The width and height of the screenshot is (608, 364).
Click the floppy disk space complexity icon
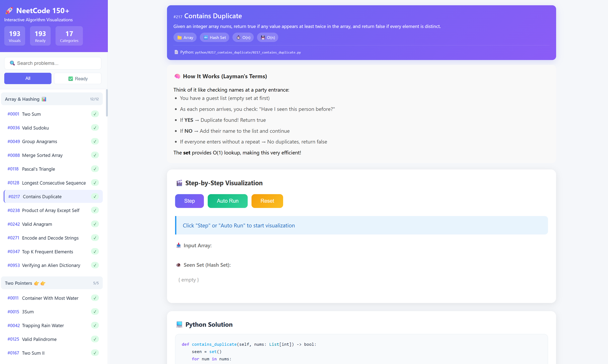[x=263, y=38]
